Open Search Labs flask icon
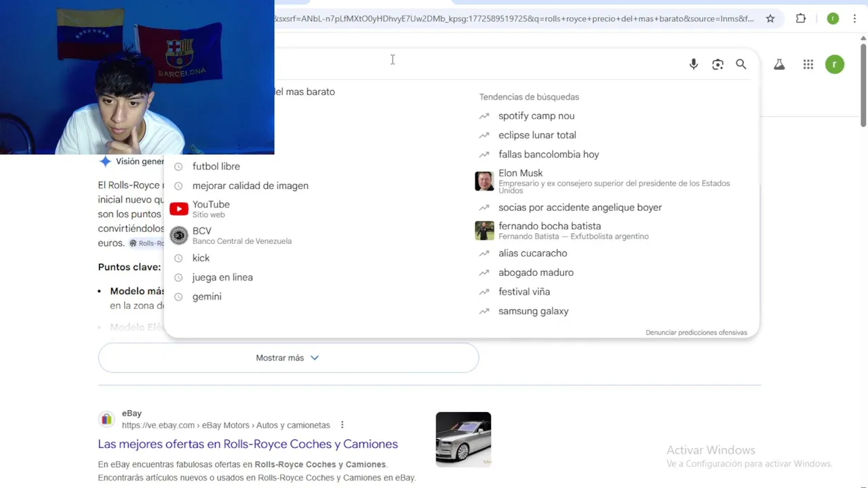This screenshot has width=868, height=488. point(779,64)
